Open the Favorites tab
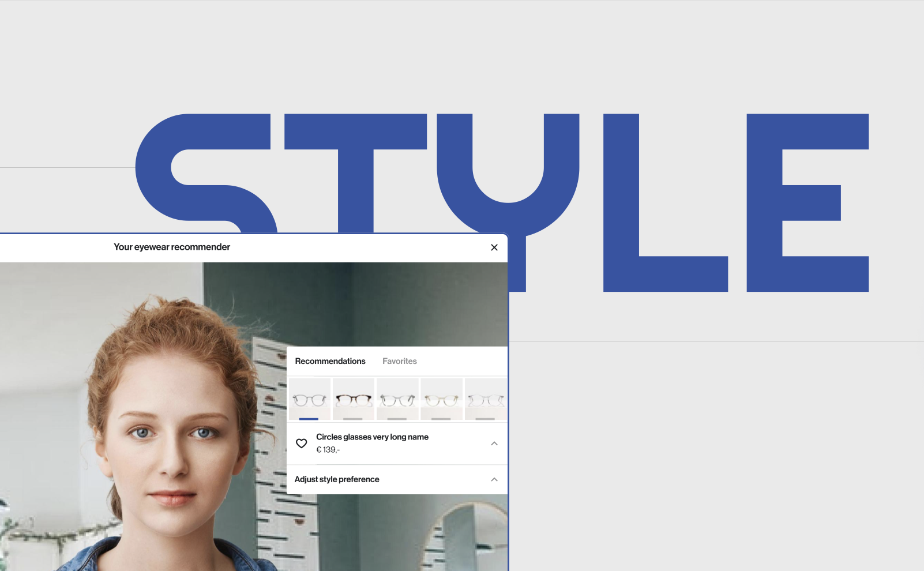The height and width of the screenshot is (571, 924). tap(399, 361)
